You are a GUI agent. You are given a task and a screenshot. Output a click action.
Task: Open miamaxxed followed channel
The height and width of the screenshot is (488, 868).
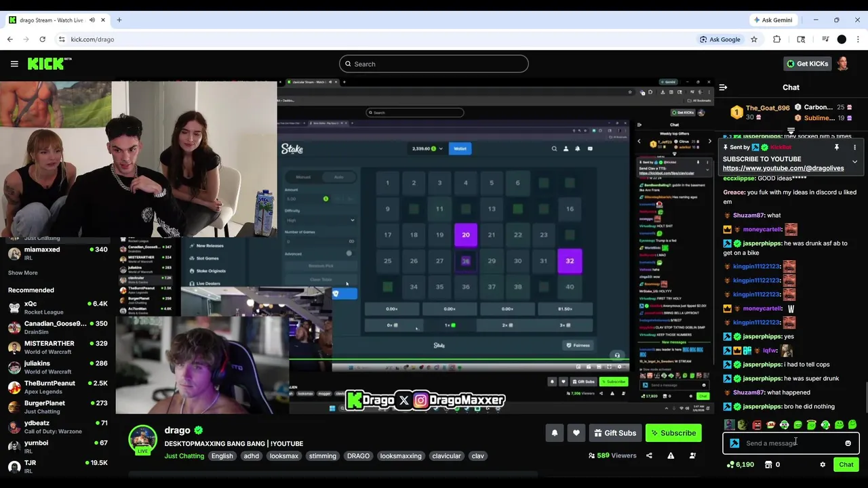point(58,253)
